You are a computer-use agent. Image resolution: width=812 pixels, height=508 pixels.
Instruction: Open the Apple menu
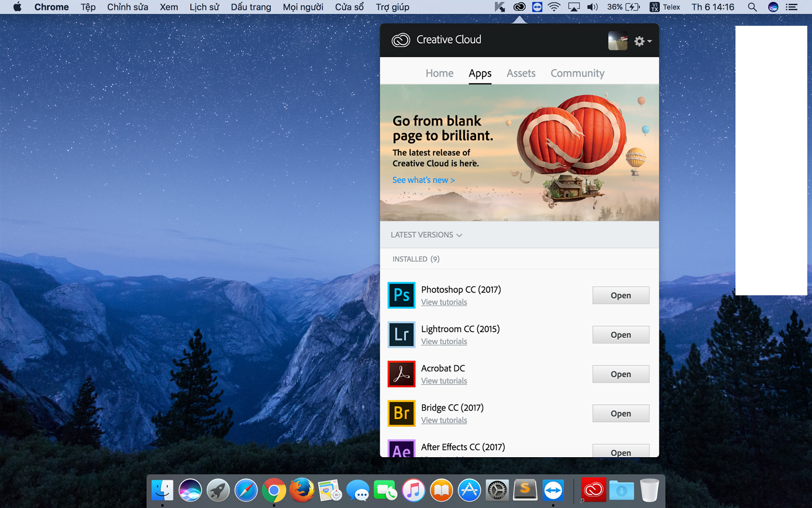(x=17, y=7)
